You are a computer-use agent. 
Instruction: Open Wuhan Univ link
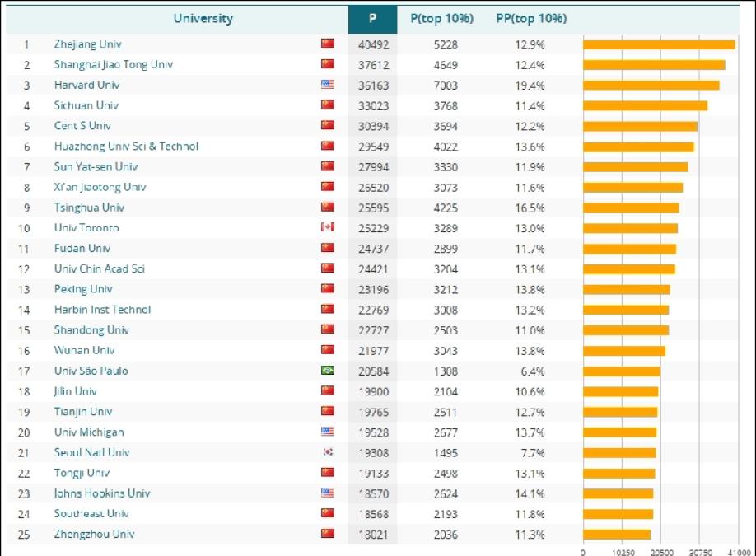[x=84, y=351]
